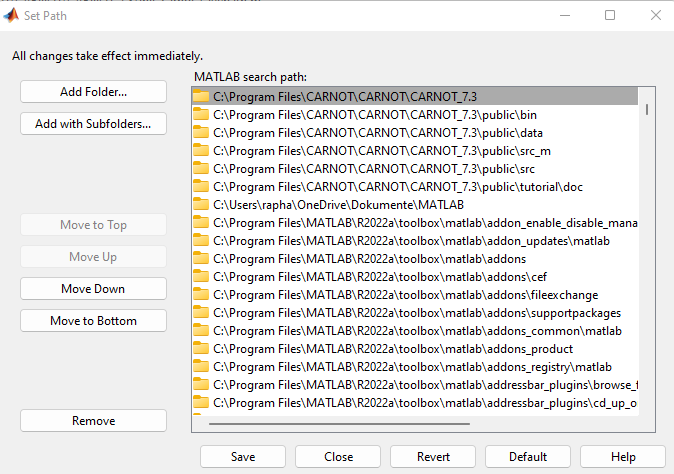
Task: Click the vertical scrollbar of path list
Action: tap(647, 109)
